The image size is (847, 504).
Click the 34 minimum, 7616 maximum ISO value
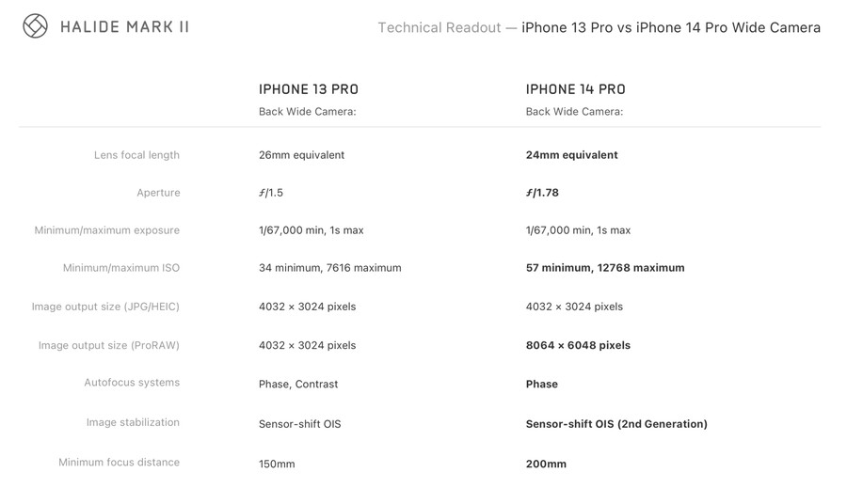coord(330,268)
